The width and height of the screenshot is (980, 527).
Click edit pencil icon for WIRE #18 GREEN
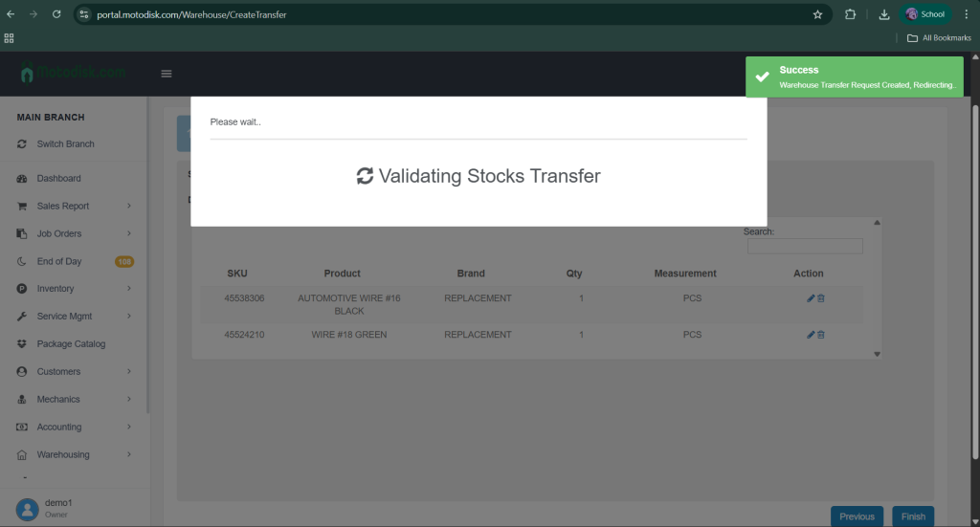(x=811, y=335)
